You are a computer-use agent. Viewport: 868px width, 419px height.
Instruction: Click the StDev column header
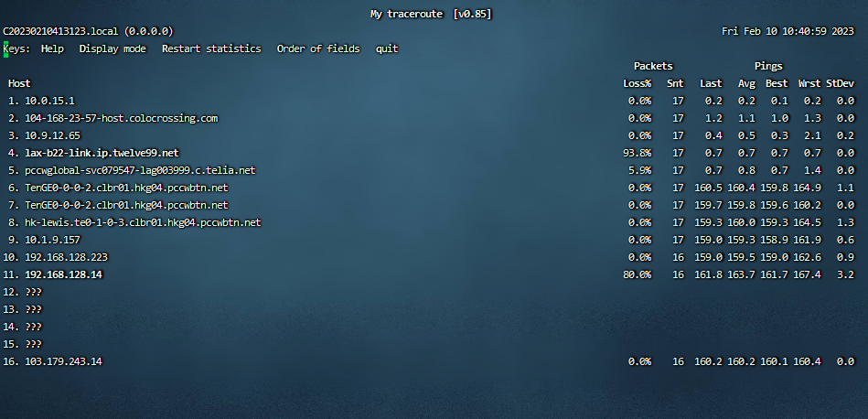click(x=840, y=83)
